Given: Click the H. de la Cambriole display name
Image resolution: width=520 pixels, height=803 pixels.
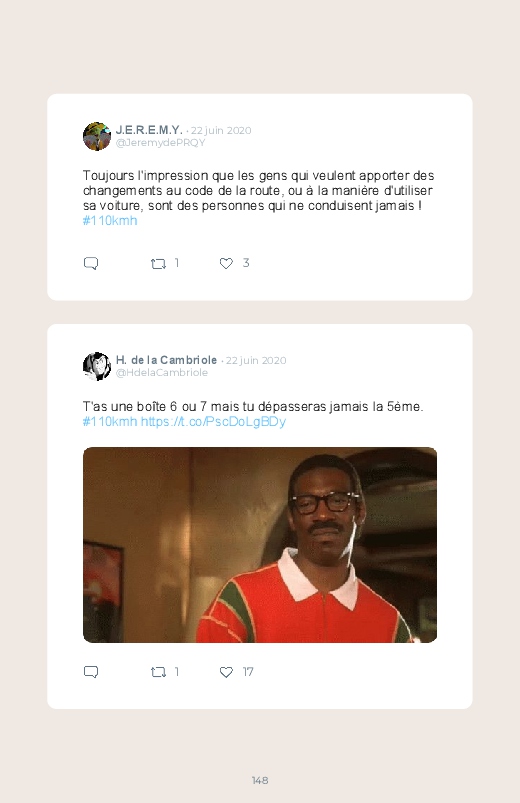Looking at the screenshot, I should click(167, 360).
